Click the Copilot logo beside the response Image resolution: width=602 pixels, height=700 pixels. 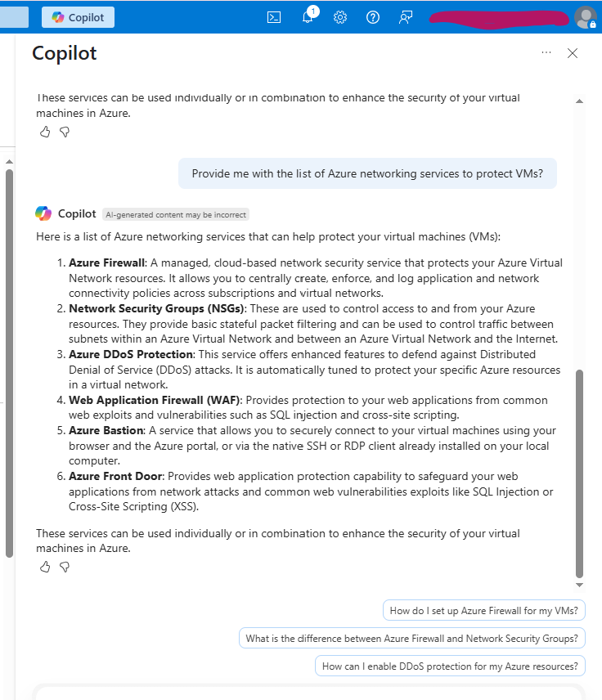point(43,213)
